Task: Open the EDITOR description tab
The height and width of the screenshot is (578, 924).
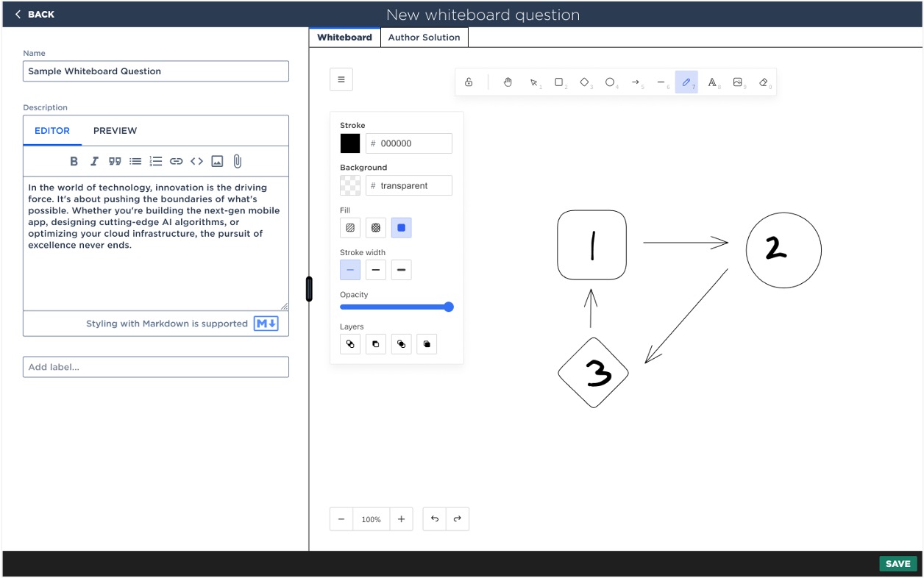Action: [52, 131]
